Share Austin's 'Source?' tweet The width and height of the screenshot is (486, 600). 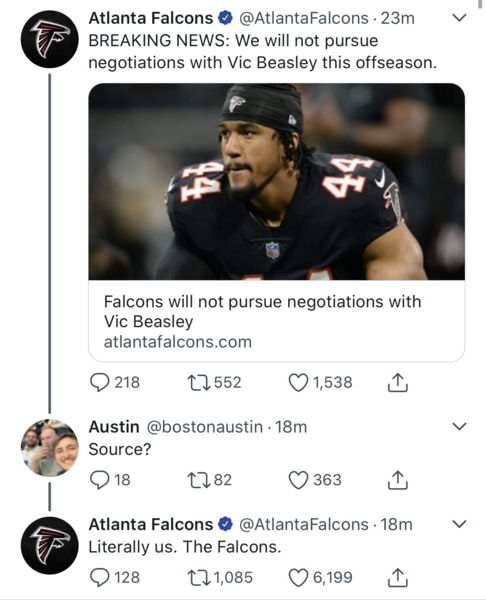(x=398, y=480)
